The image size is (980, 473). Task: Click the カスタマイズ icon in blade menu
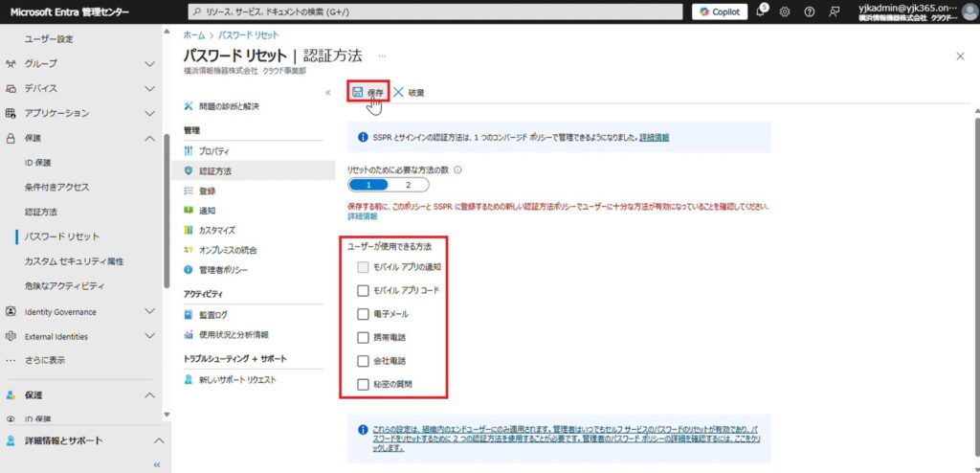click(x=189, y=230)
